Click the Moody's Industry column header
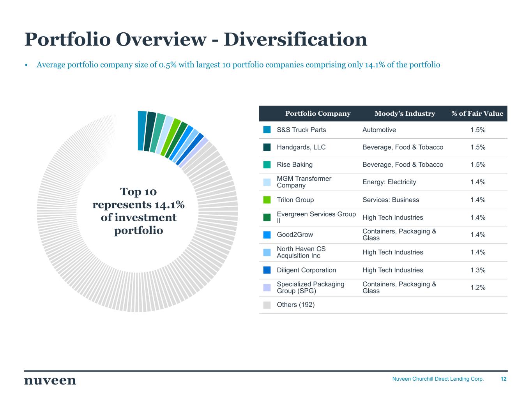The width and height of the screenshot is (532, 399). (405, 113)
